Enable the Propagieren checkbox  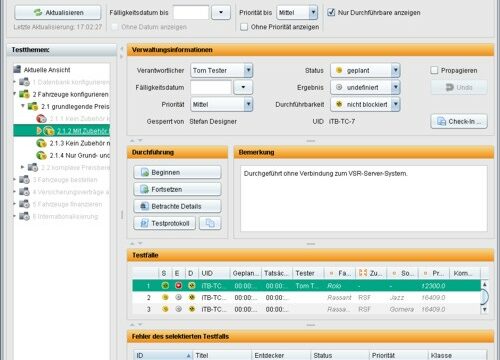[434, 70]
